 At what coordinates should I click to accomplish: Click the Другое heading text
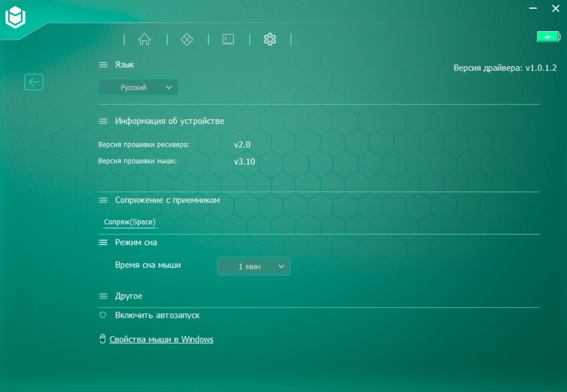[128, 296]
